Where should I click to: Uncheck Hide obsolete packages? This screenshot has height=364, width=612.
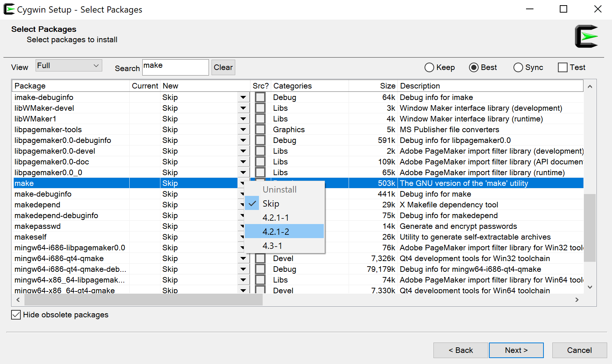[15, 315]
